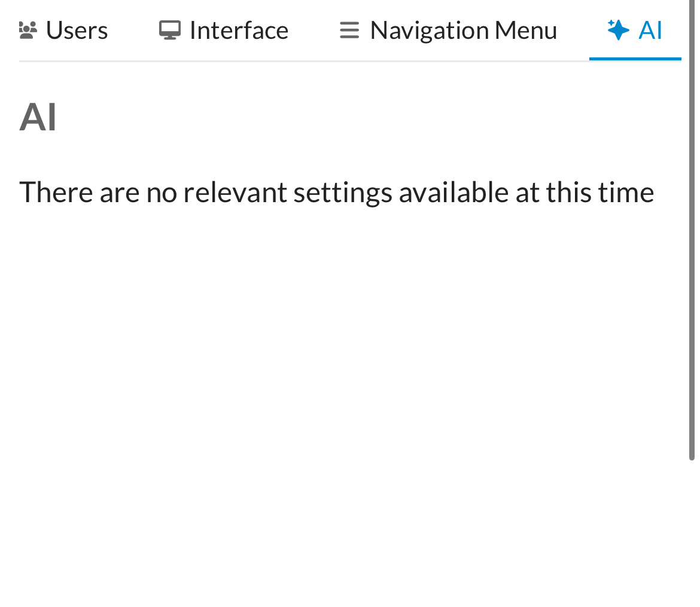The height and width of the screenshot is (607, 700).
Task: Click the AI sparkle icon
Action: (618, 29)
